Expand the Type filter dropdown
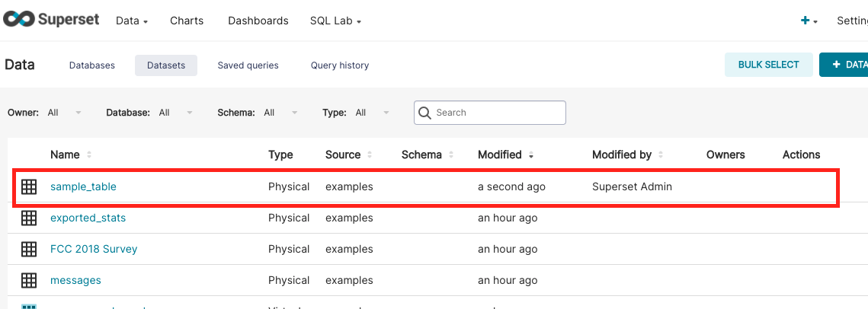 point(386,113)
